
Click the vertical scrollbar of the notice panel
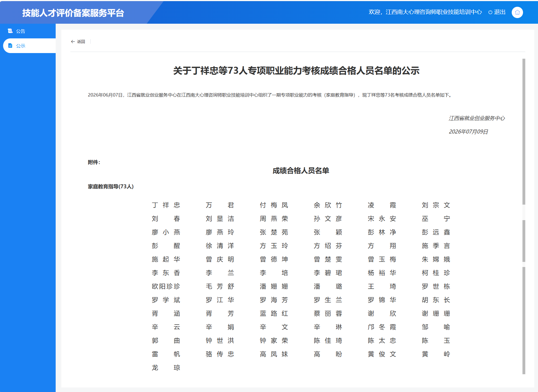pyautogui.click(x=524, y=216)
